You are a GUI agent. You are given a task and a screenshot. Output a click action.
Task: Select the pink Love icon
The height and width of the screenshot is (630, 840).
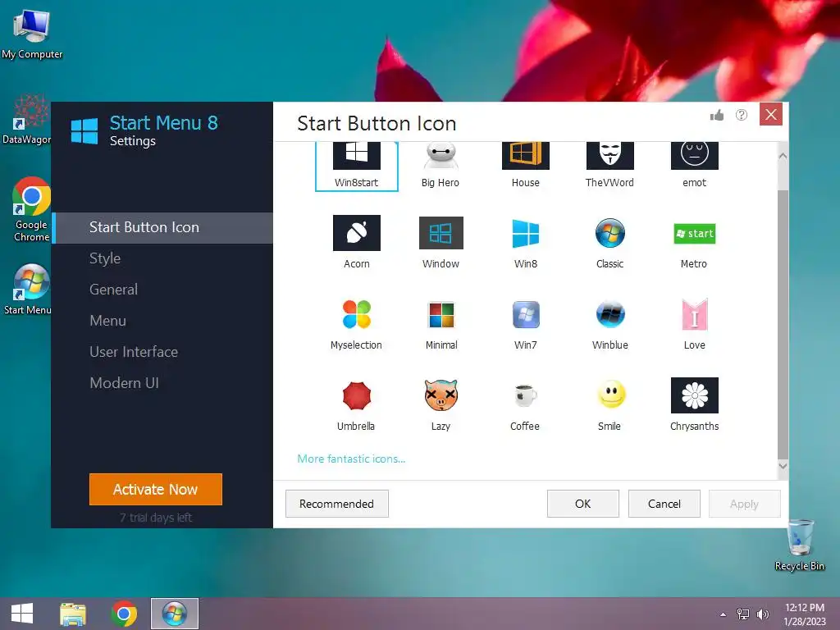coord(694,323)
